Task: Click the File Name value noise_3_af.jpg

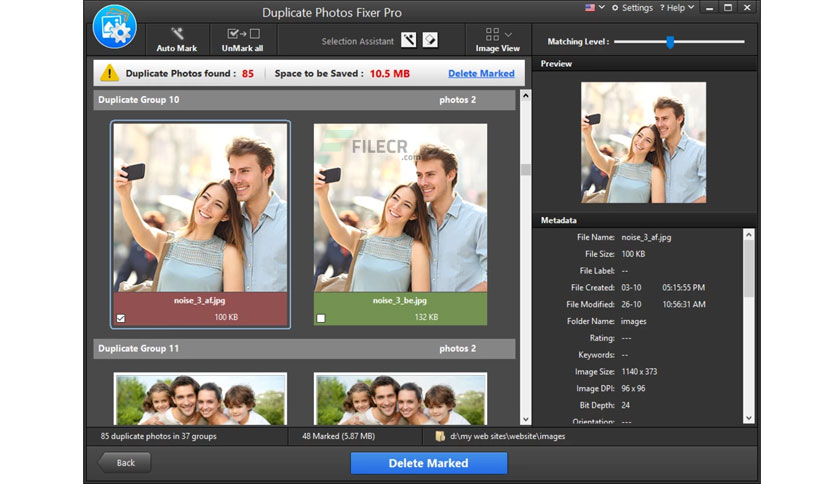Action: click(x=646, y=237)
